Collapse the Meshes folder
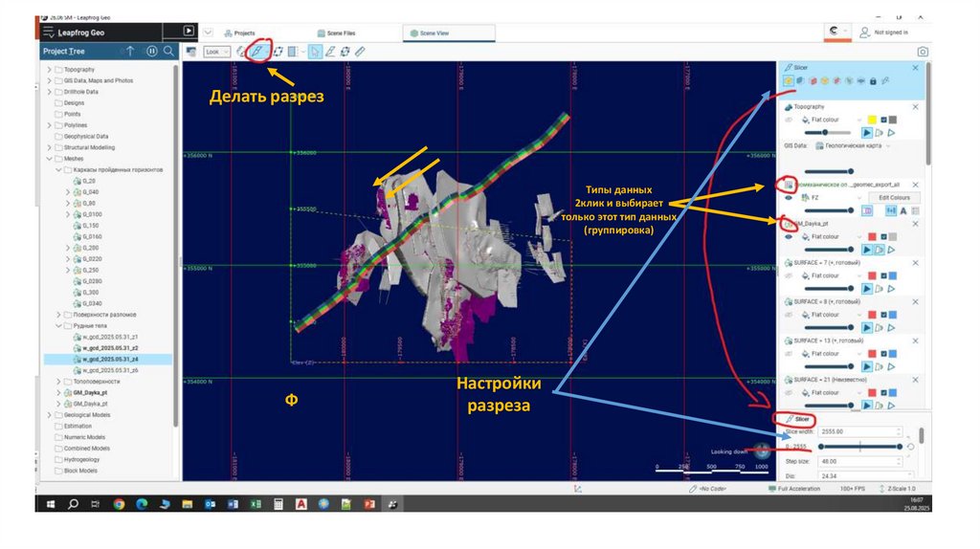The image size is (980, 549). pyautogui.click(x=50, y=159)
